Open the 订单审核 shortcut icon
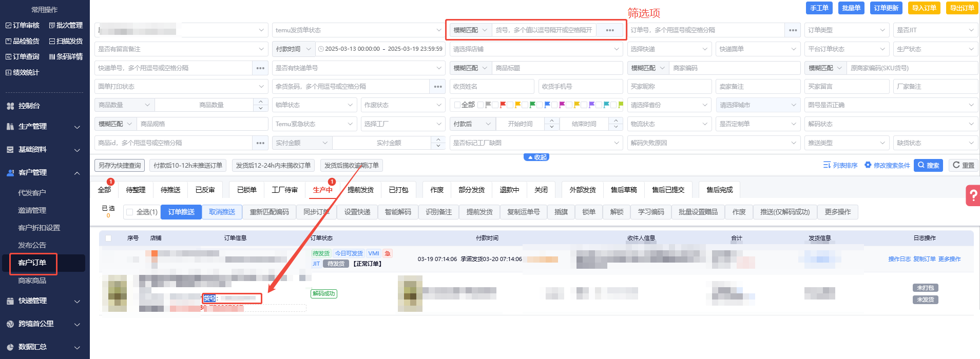The width and height of the screenshot is (980, 359). pyautogui.click(x=8, y=25)
